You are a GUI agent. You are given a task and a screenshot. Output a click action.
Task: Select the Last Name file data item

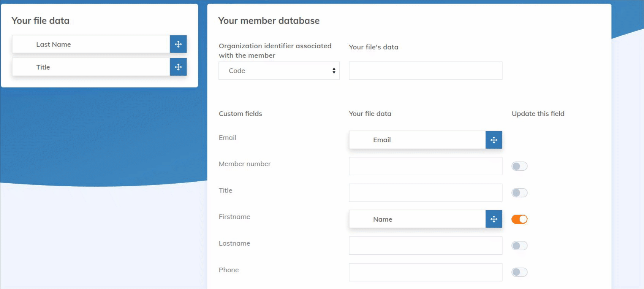(91, 44)
